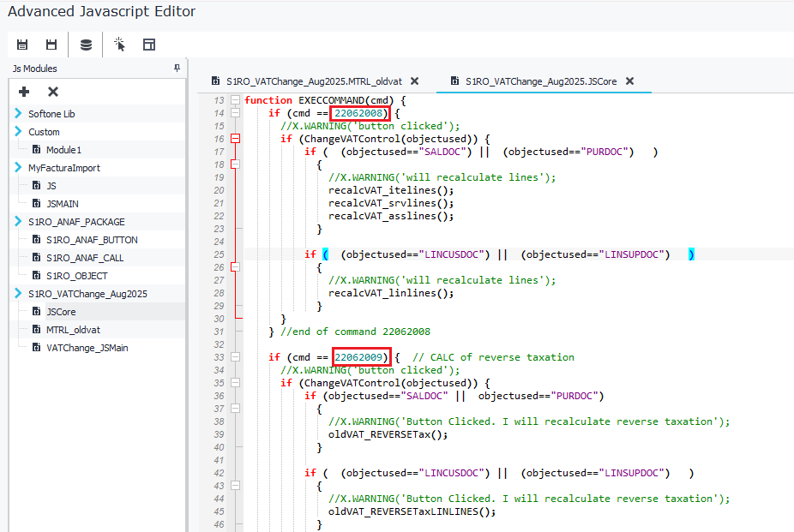Viewport: 794px width, 532px height.
Task: Fold the code block at line 18
Action: pyautogui.click(x=235, y=164)
